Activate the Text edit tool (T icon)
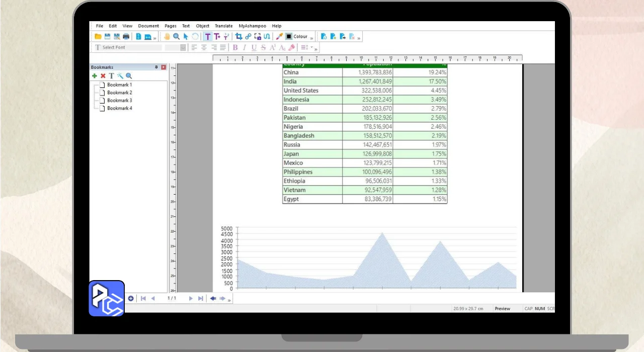 tap(207, 37)
